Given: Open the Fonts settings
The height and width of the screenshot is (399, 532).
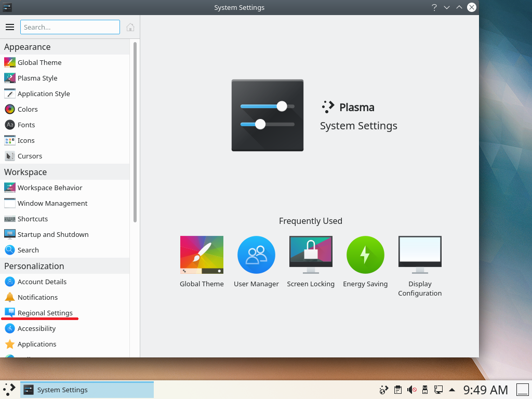Looking at the screenshot, I should (x=64, y=125).
